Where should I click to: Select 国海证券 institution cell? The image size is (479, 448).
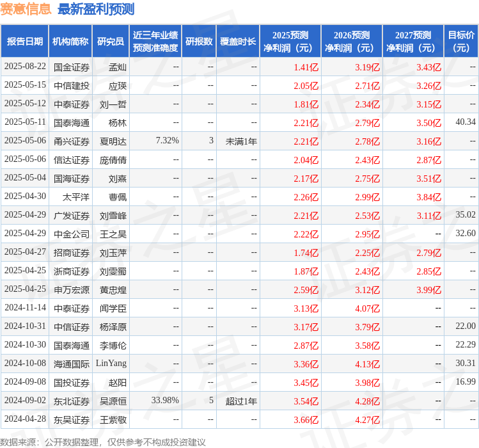pyautogui.click(x=72, y=179)
